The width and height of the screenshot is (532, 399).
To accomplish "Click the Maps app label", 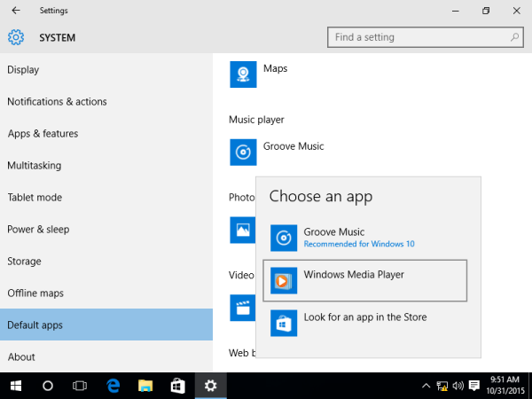I will tap(275, 68).
